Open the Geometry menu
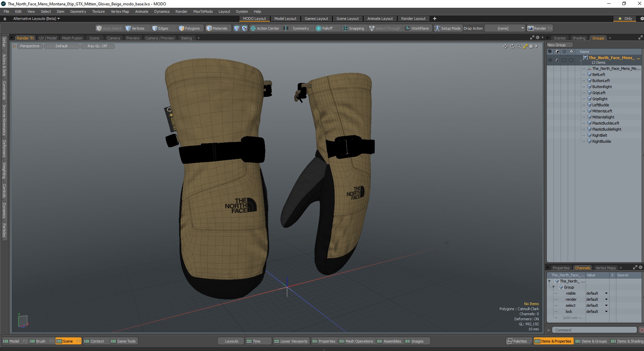This screenshot has width=644, height=351. (78, 11)
